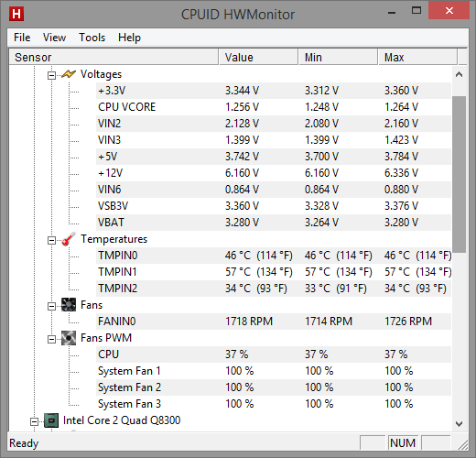The image size is (476, 458).
Task: Click the 37 % CPU PWM value
Action: tap(237, 354)
